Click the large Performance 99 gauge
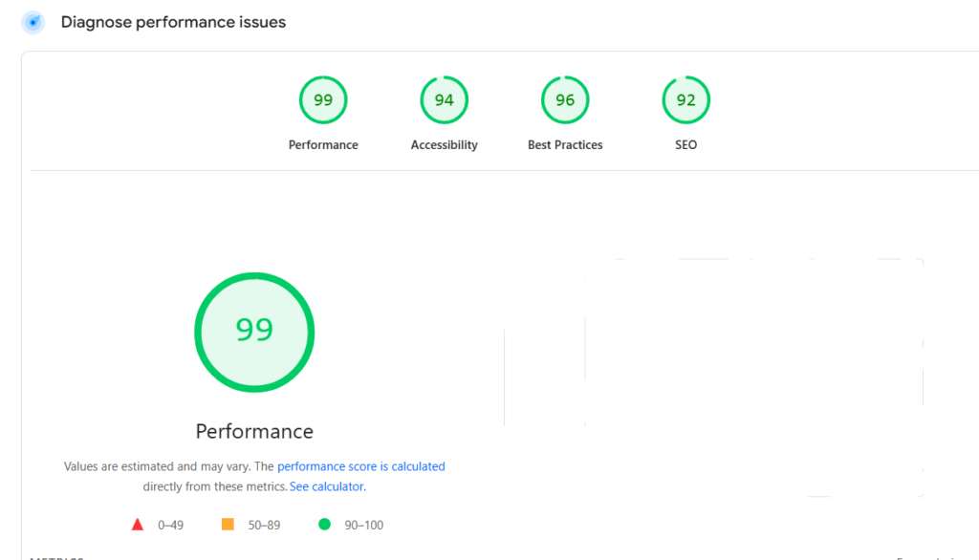Image resolution: width=979 pixels, height=560 pixels. point(253,333)
